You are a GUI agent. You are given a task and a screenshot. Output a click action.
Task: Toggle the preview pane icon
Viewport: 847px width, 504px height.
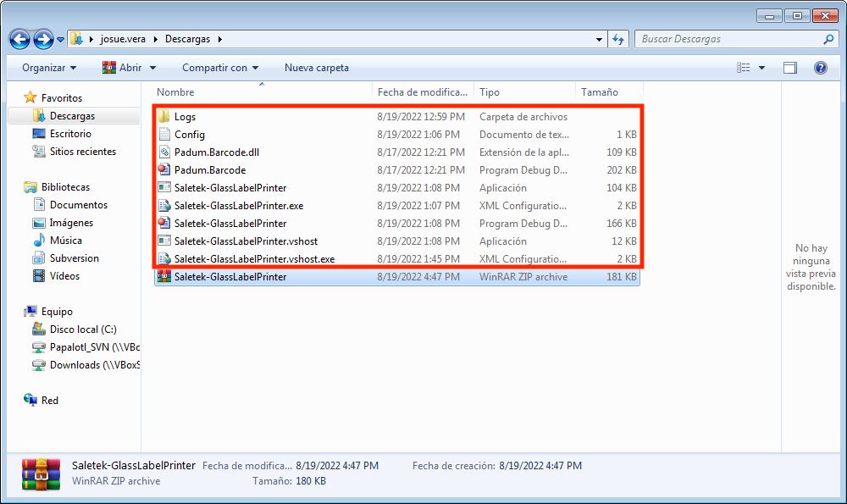pyautogui.click(x=789, y=68)
